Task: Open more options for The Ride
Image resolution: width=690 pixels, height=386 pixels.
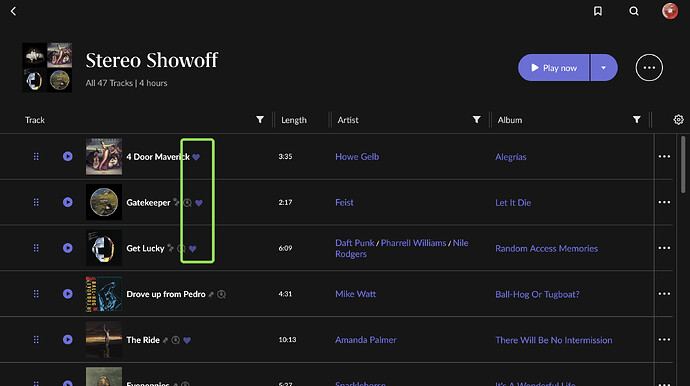Action: (x=664, y=339)
